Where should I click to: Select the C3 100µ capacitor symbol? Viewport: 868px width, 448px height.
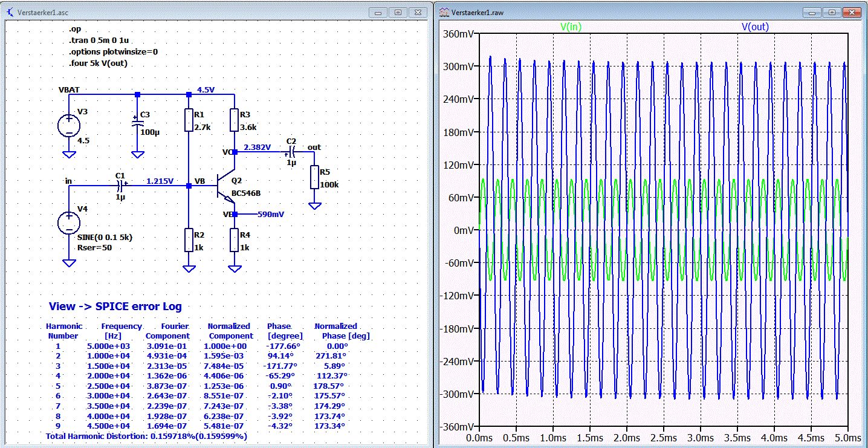pos(137,123)
